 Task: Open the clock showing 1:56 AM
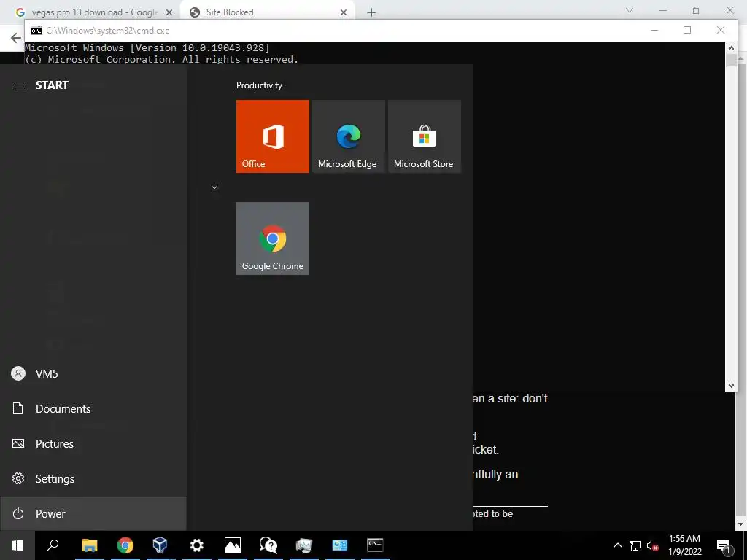[684, 545]
